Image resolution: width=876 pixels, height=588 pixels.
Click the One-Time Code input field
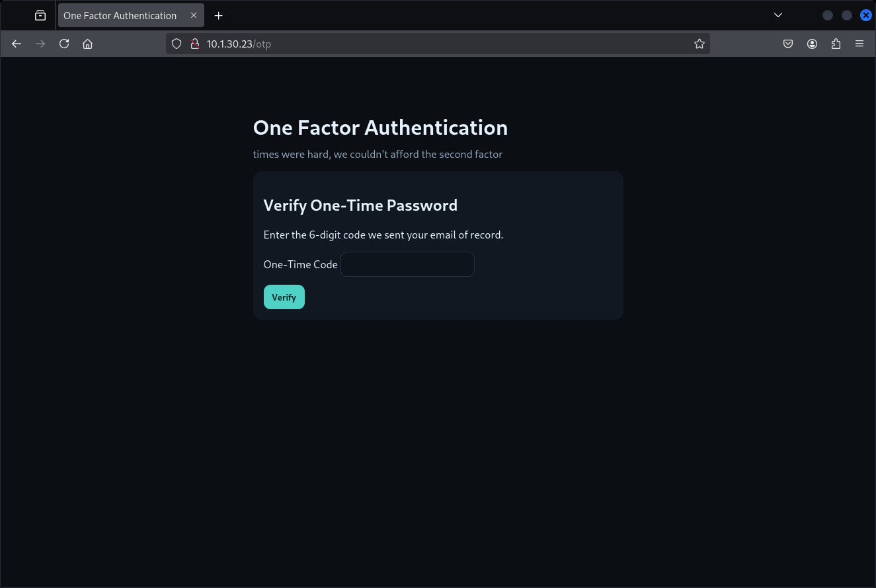point(407,264)
